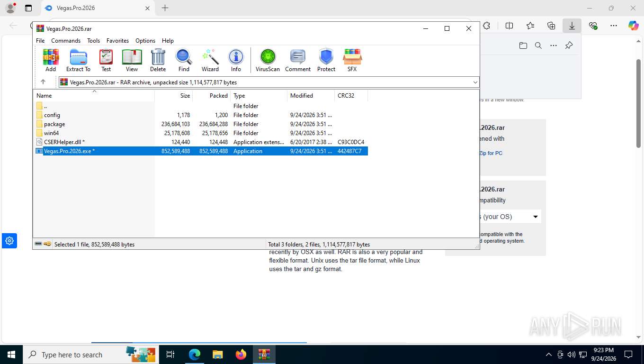Click the Delete trash bin icon
644x364 pixels.
158,60
